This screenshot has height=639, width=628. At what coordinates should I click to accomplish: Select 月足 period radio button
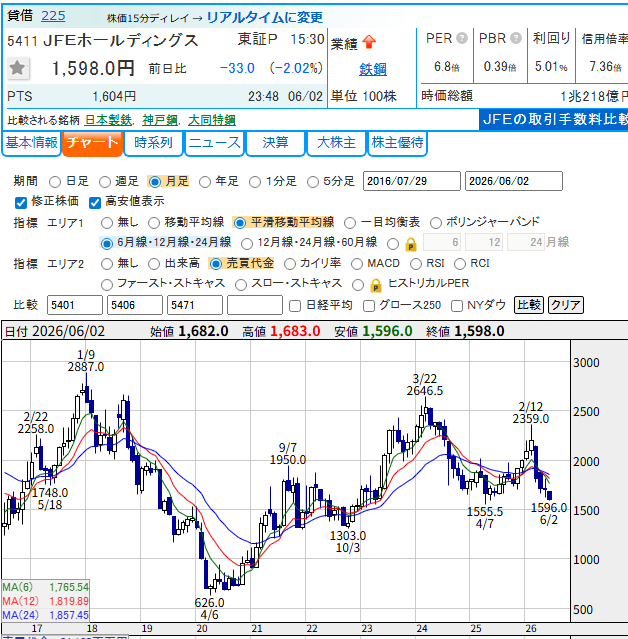pyautogui.click(x=155, y=182)
